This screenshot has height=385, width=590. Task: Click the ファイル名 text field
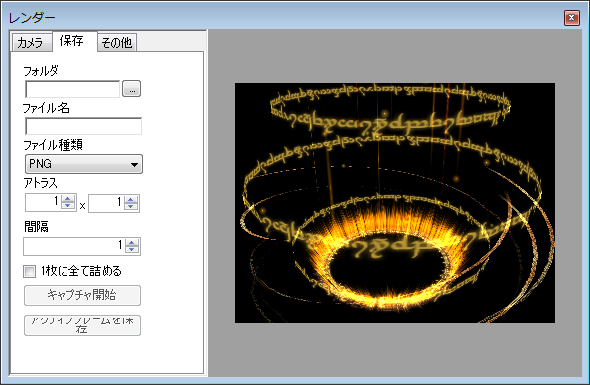pyautogui.click(x=83, y=126)
